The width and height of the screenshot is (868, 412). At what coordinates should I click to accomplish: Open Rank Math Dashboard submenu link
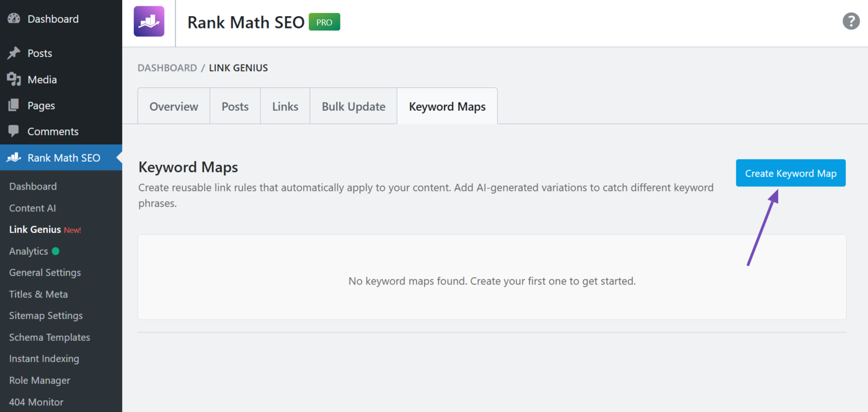tap(33, 186)
